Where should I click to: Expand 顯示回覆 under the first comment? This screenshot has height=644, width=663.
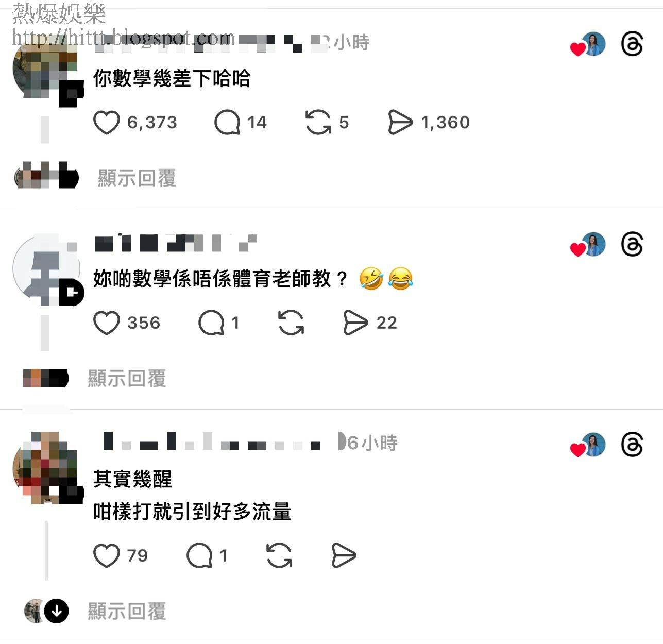(x=137, y=178)
